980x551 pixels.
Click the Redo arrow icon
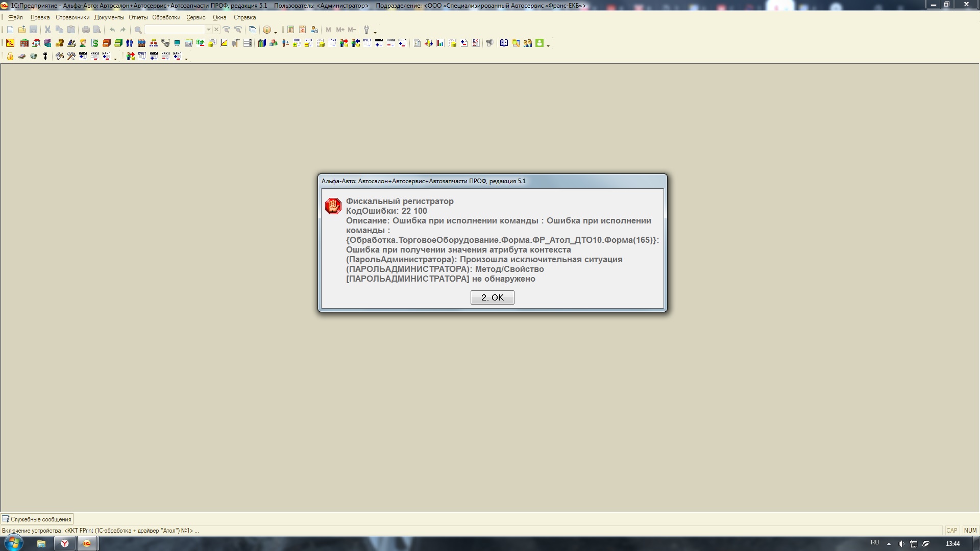pyautogui.click(x=123, y=30)
